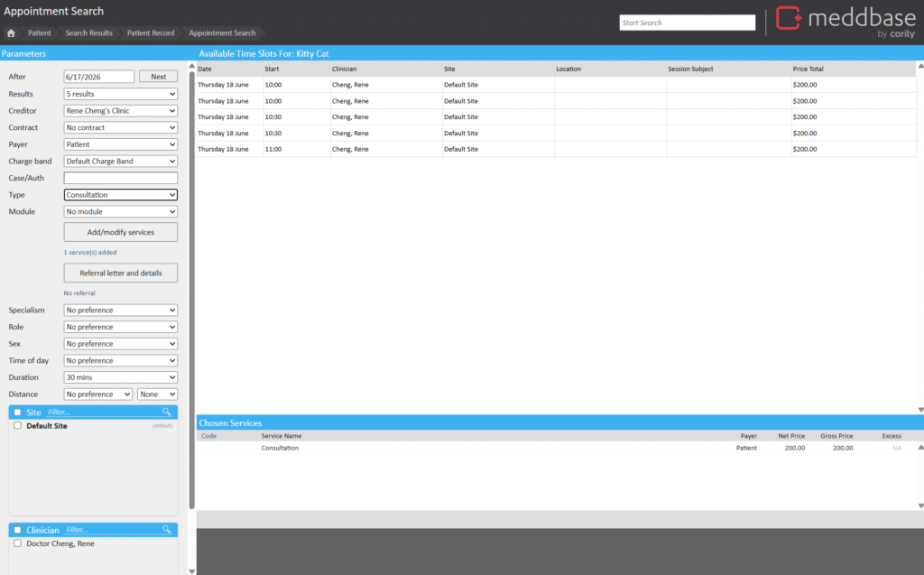Open the Time of day dropdown
Screen dimensions: 924x575
click(120, 360)
